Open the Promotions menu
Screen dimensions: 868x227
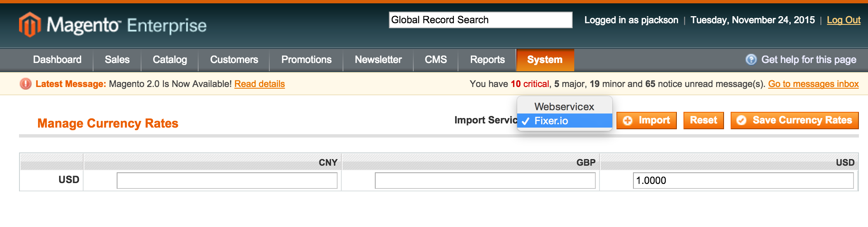tap(306, 60)
